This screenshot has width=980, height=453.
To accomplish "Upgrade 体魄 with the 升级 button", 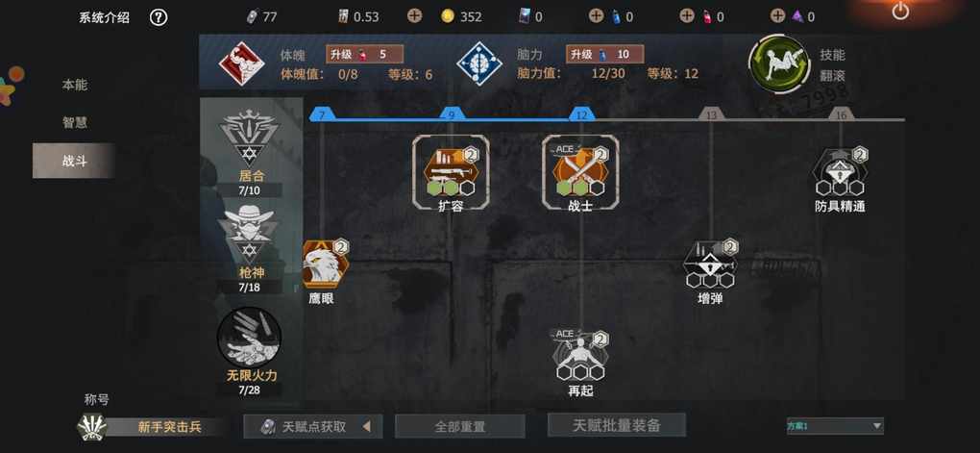I will tap(364, 55).
